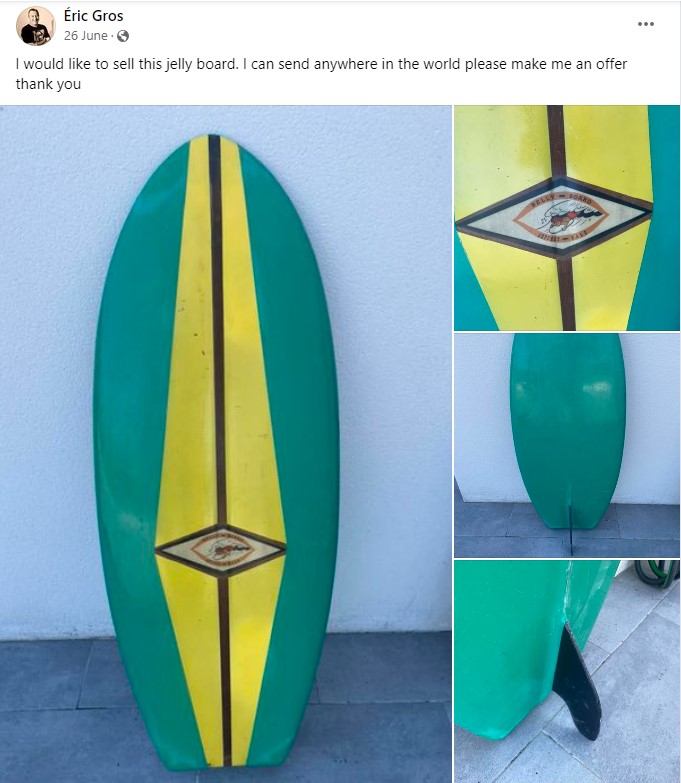Open the green board underside photo
Viewport: 681px width, 783px height.
567,445
